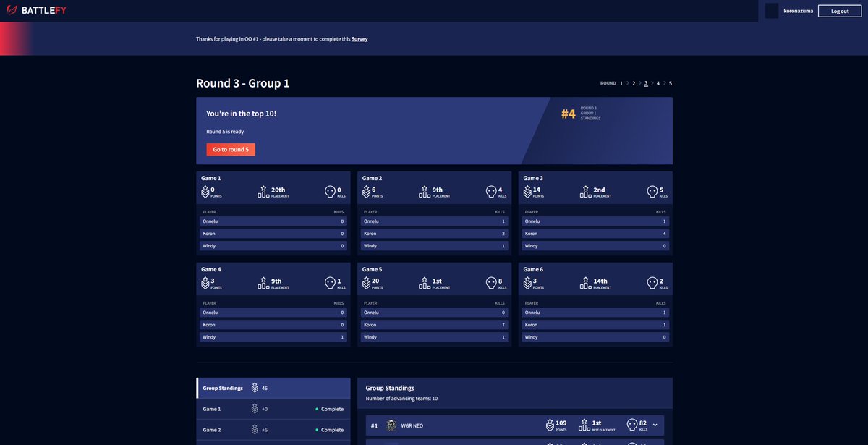The image size is (868, 445).
Task: Click the Game 1 kills skull icon
Action: 330,192
